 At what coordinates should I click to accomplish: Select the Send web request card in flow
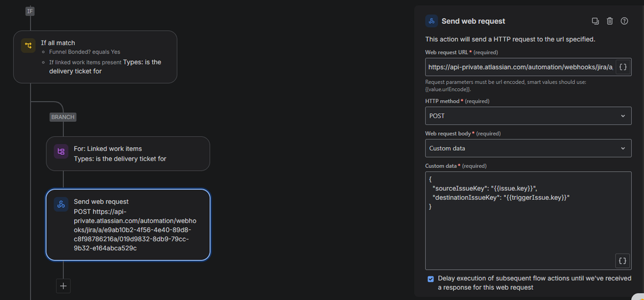pos(128,225)
